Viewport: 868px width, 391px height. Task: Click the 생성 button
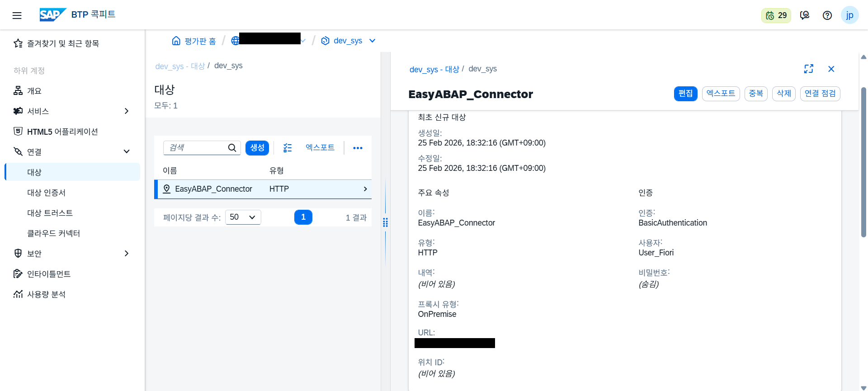(257, 148)
